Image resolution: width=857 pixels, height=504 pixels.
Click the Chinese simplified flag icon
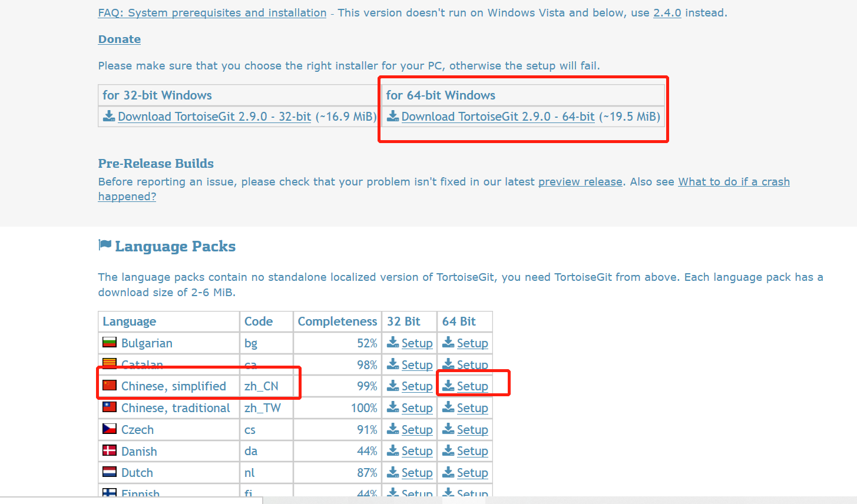[x=110, y=385]
